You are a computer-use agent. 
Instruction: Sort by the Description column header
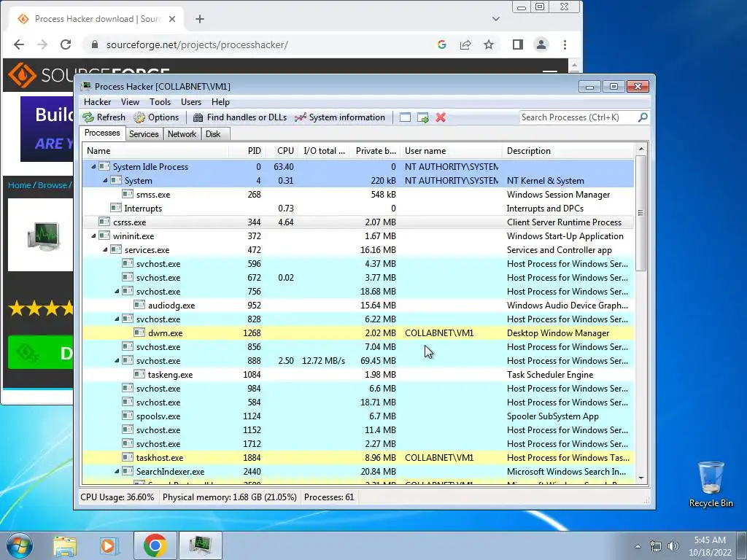click(568, 150)
